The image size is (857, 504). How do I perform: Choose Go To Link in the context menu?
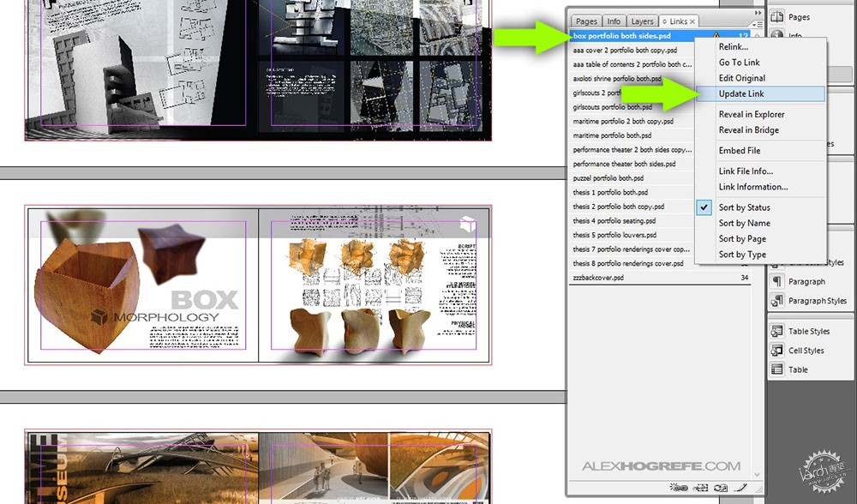click(739, 63)
